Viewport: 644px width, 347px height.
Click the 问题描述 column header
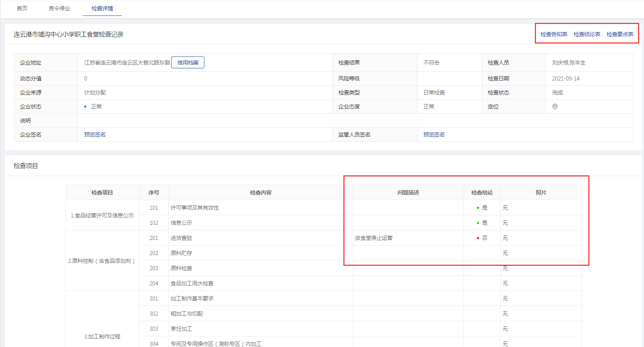pos(408,193)
